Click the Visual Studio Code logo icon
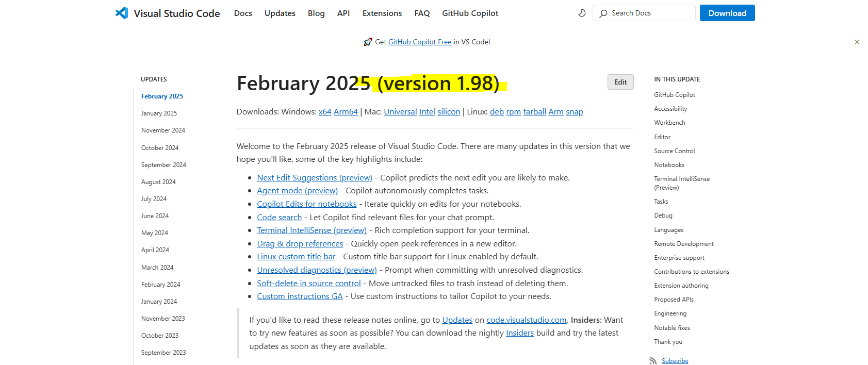This screenshot has height=365, width=868. click(122, 13)
